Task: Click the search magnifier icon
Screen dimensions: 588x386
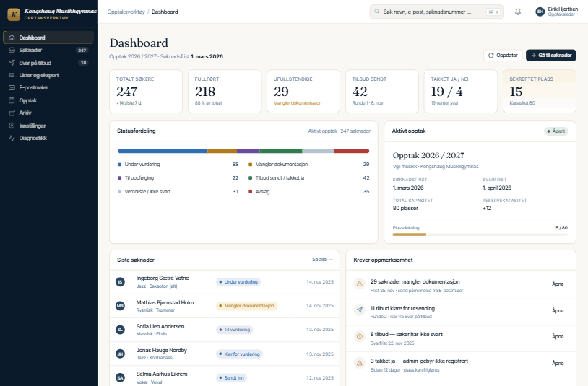Action: (x=376, y=12)
